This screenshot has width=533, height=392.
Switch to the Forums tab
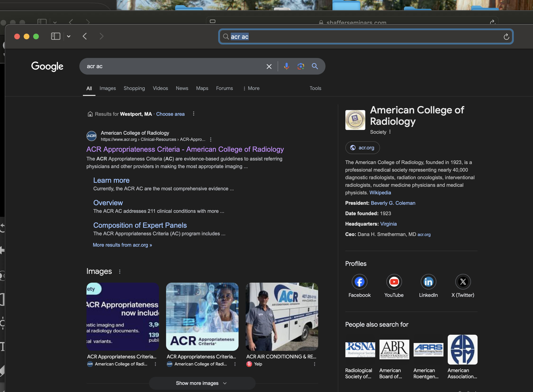[x=224, y=88]
